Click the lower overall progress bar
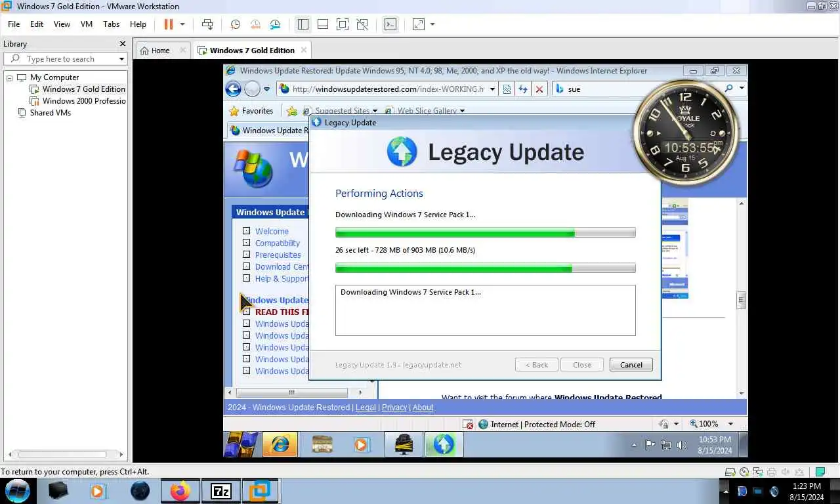 tap(485, 268)
